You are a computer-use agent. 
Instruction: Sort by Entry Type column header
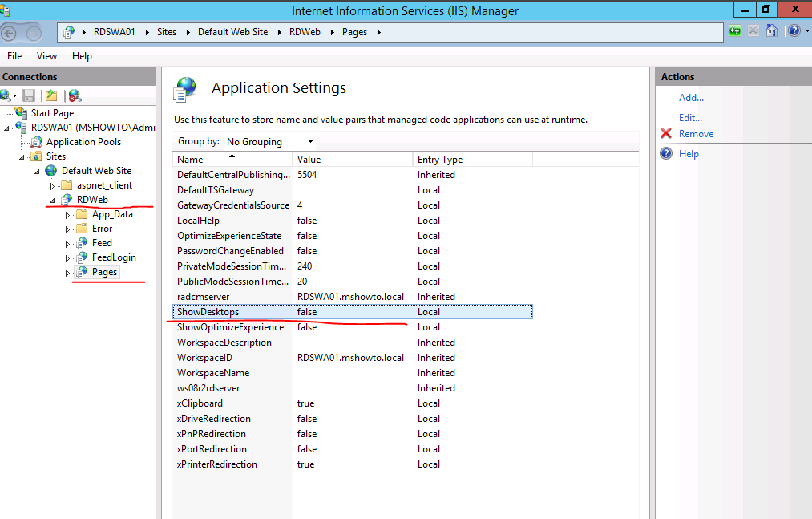click(x=473, y=159)
